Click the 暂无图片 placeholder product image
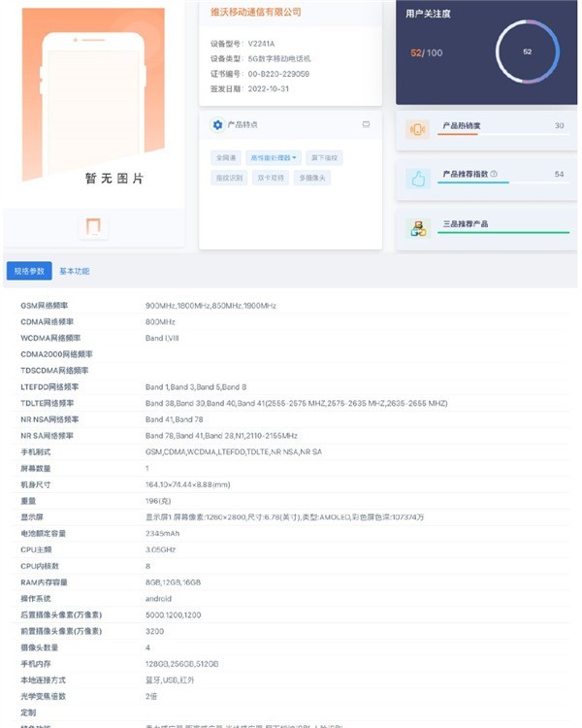 [x=93, y=94]
